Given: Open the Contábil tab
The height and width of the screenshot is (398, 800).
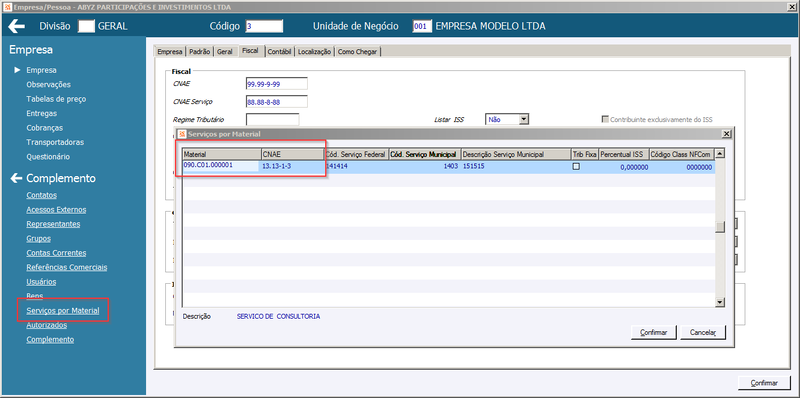Looking at the screenshot, I should pos(280,52).
